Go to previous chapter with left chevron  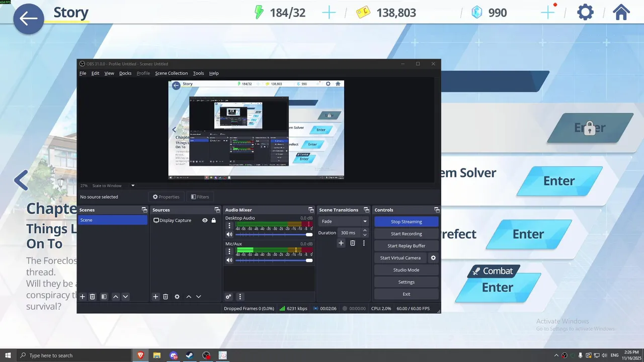(21, 180)
